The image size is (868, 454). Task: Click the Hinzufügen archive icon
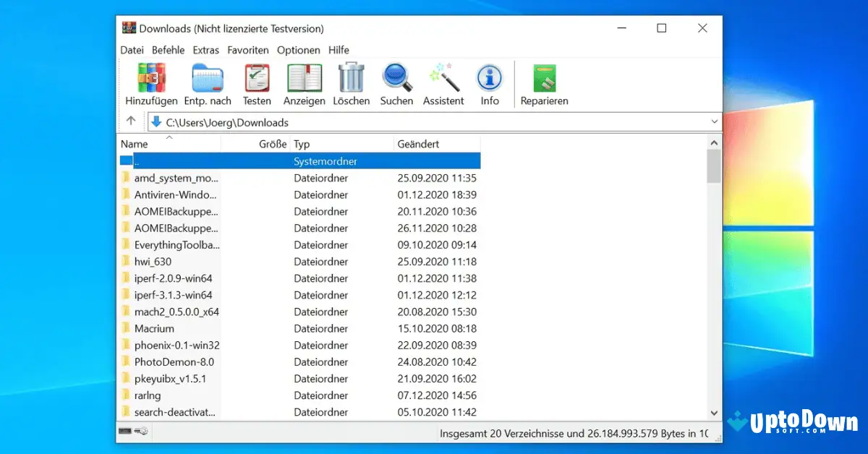[151, 76]
